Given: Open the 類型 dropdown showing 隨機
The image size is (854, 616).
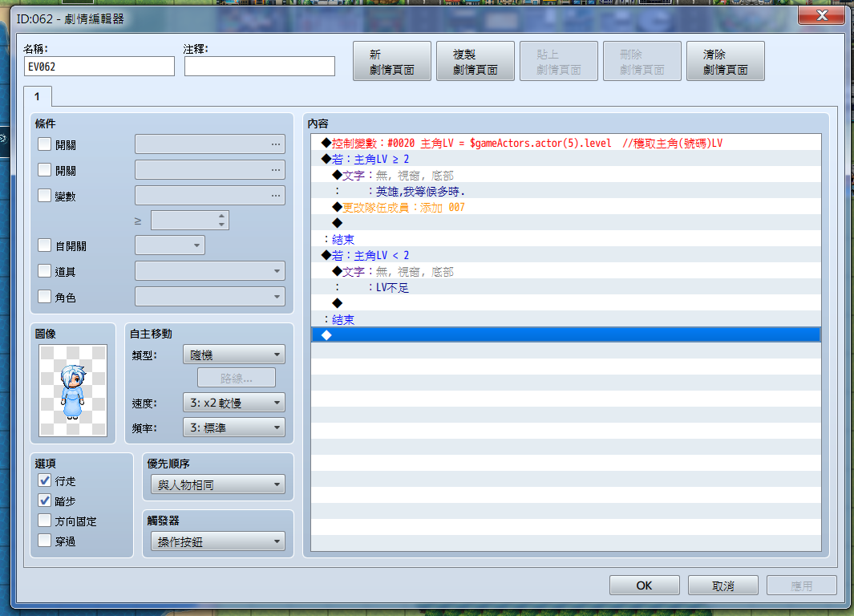Looking at the screenshot, I should [234, 355].
